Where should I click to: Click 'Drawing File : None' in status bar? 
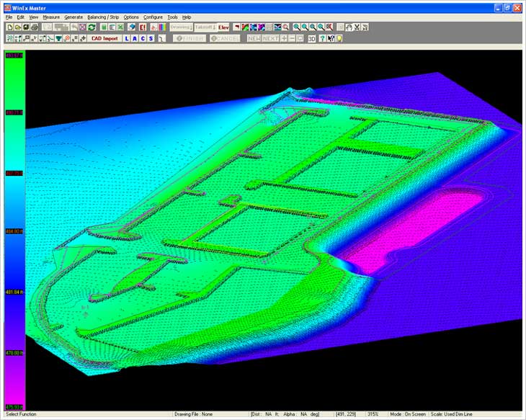coord(194,414)
